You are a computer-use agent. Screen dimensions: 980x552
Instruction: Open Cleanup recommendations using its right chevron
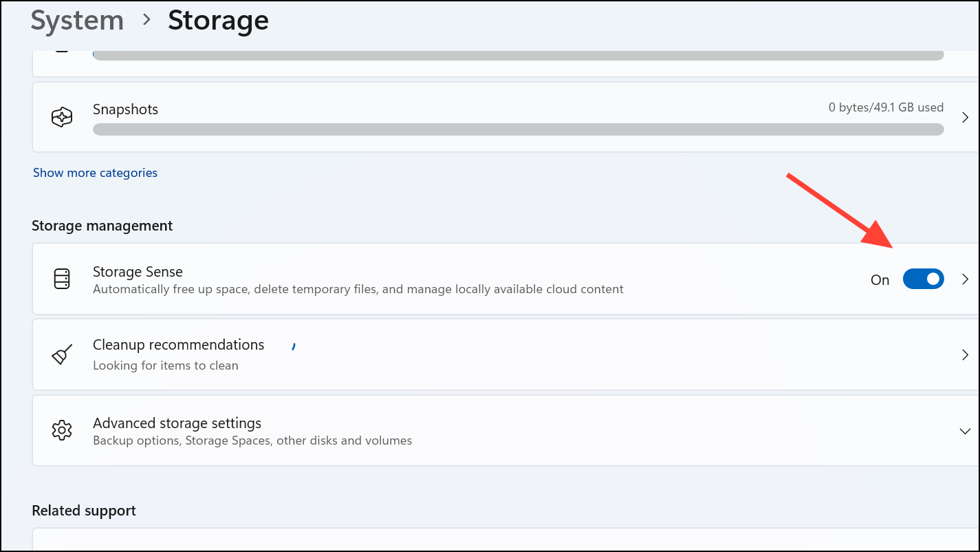pos(964,354)
